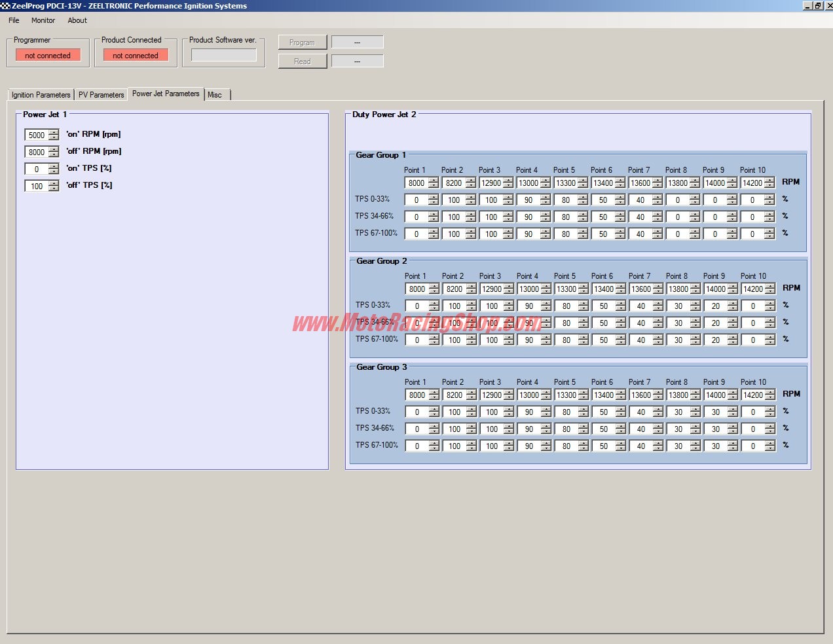Click the Product Software ver. text field
Screen dimensions: 833x644
(223, 56)
